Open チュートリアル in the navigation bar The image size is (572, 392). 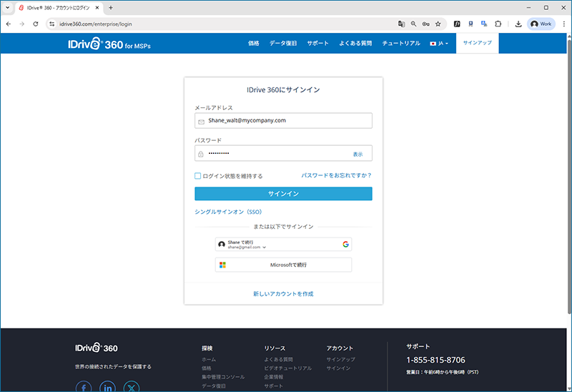pos(401,44)
